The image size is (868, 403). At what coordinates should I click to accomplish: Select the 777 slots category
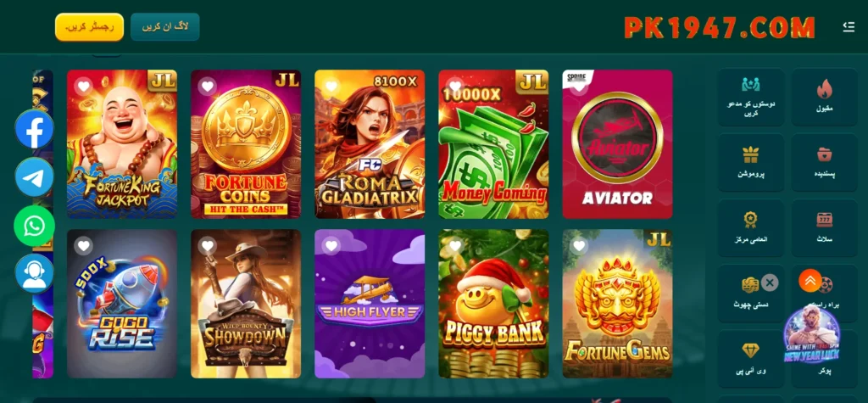(x=824, y=228)
